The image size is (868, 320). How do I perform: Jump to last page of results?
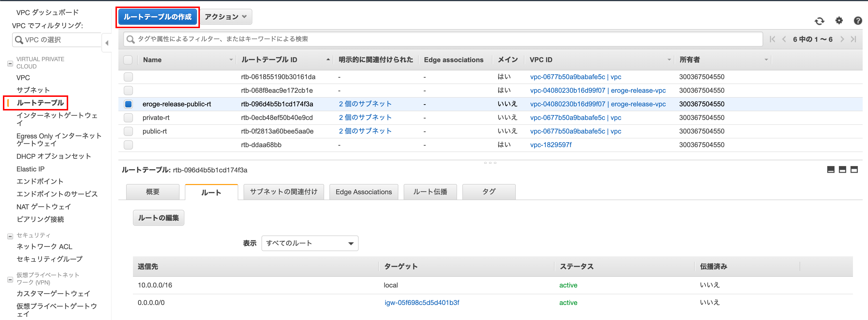[x=853, y=39]
